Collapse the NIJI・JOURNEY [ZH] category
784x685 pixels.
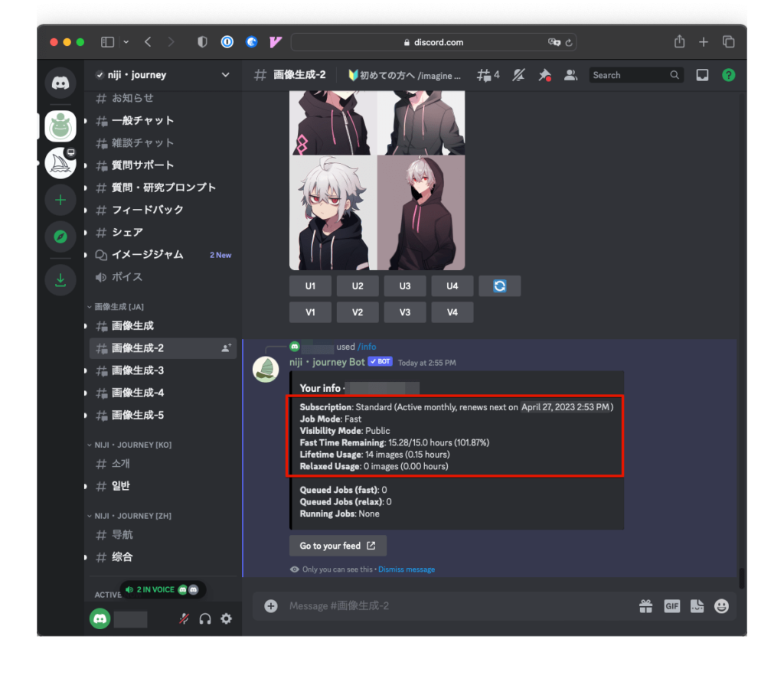[130, 516]
